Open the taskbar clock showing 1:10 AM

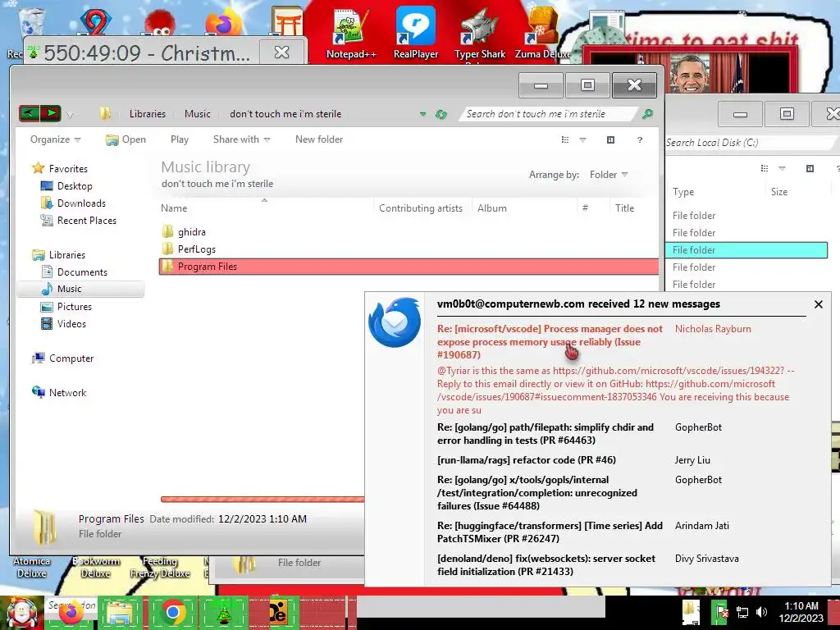801,612
